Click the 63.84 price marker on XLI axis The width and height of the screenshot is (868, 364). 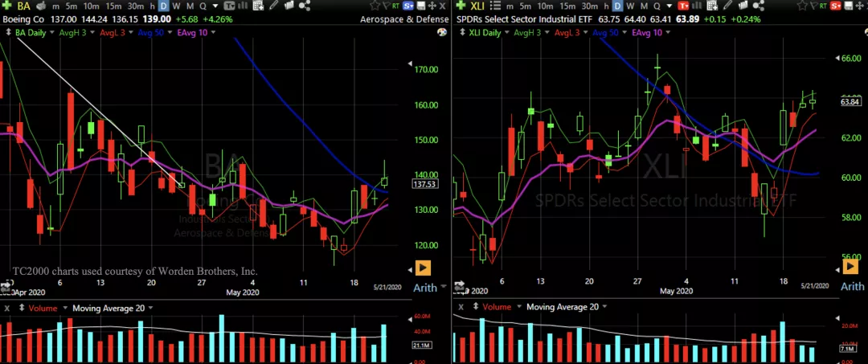[x=850, y=101]
